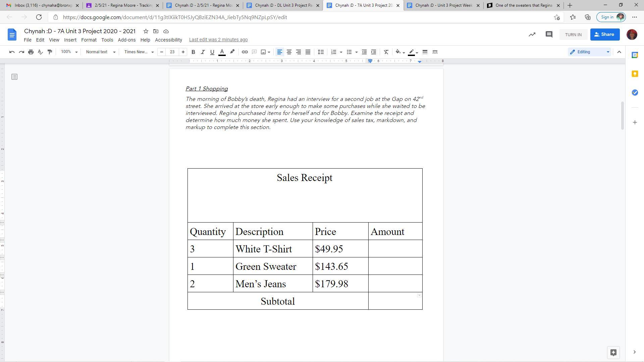
Task: Switch to the Unit 3 Project Week tab
Action: [x=443, y=5]
